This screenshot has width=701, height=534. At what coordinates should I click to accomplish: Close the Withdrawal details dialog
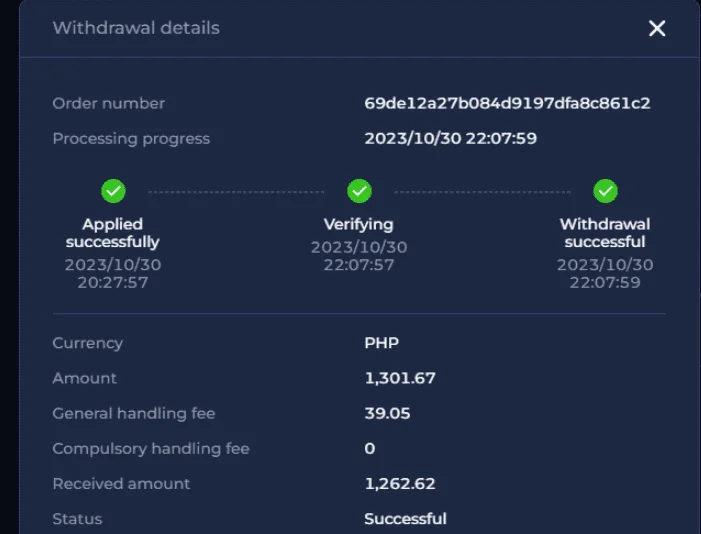[x=657, y=29]
